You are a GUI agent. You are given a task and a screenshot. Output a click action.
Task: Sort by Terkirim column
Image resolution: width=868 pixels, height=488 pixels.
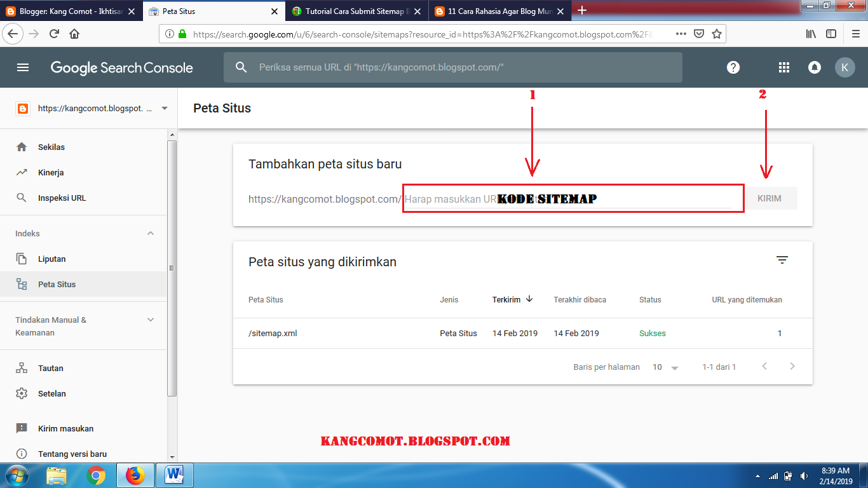512,299
